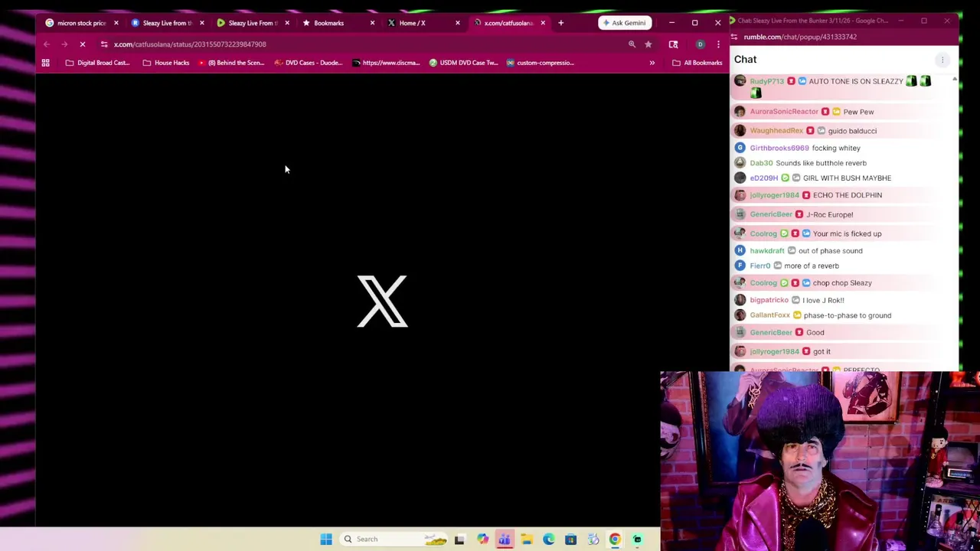980x551 pixels.
Task: Switch to the Bookmarks tab
Action: 329,23
